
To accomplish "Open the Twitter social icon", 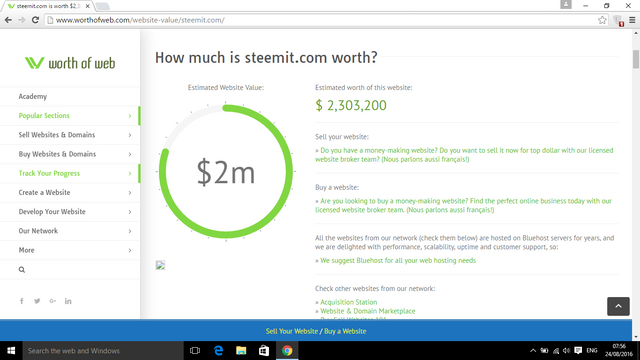I will pos(37,301).
